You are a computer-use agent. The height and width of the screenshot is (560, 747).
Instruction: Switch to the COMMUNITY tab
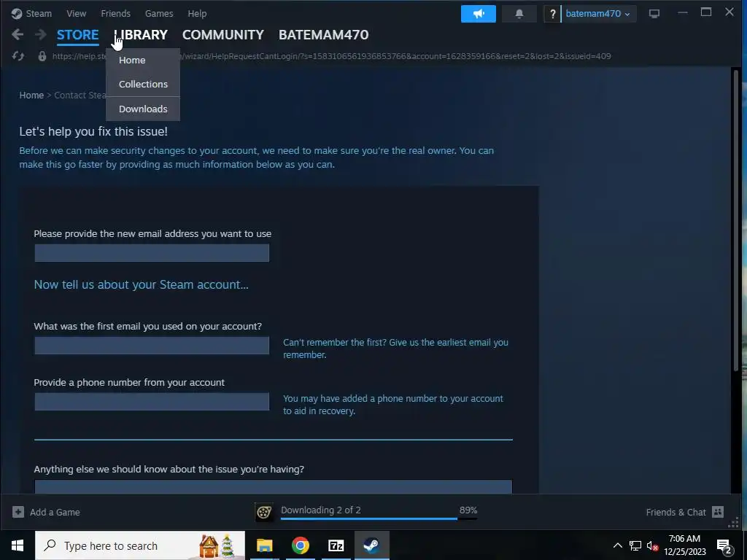(x=223, y=35)
